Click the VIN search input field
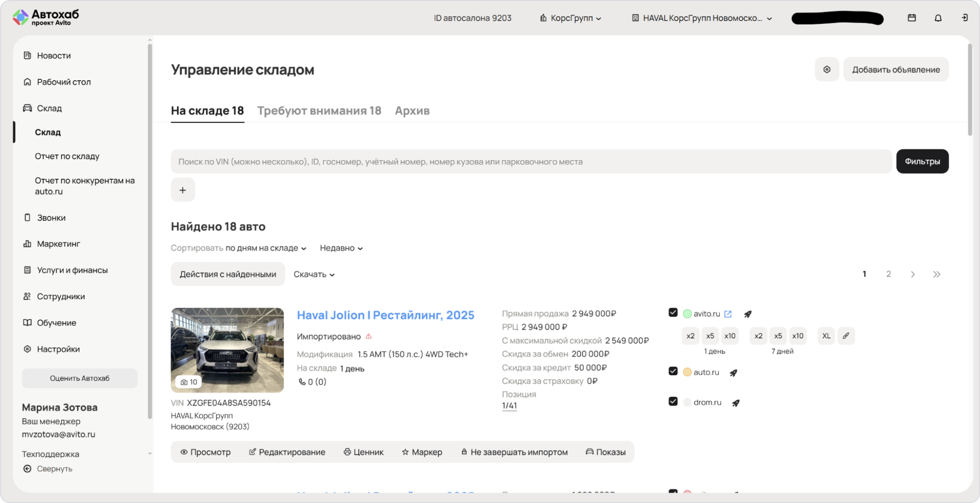This screenshot has width=980, height=503. [531, 162]
